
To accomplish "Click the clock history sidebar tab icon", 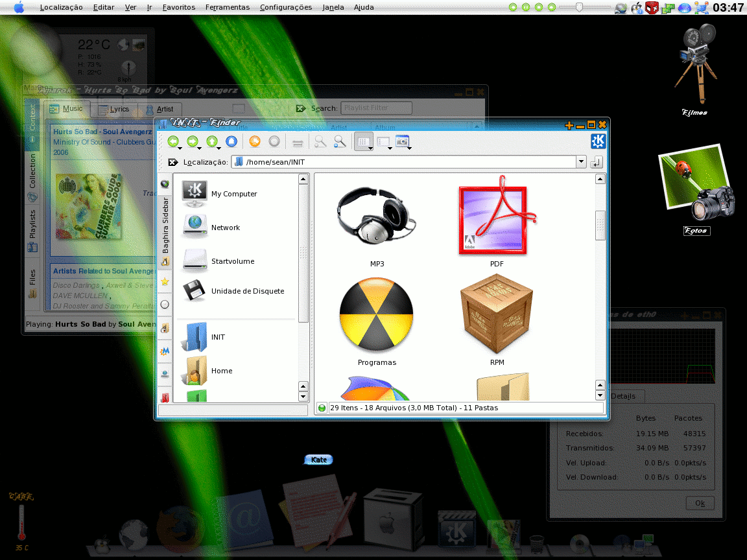I will 165,305.
